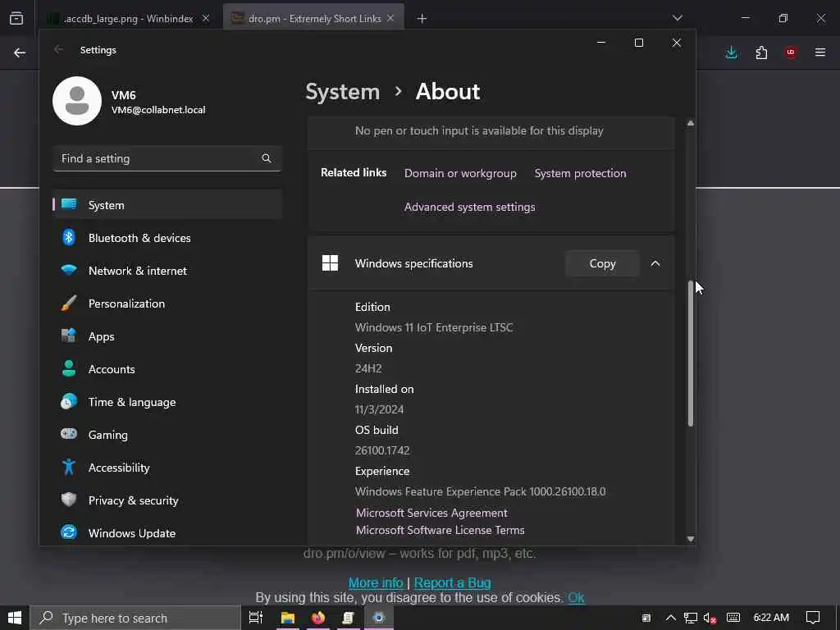The image size is (840, 630).
Task: Click the Settings scrollbar down arrow
Action: pyautogui.click(x=691, y=539)
